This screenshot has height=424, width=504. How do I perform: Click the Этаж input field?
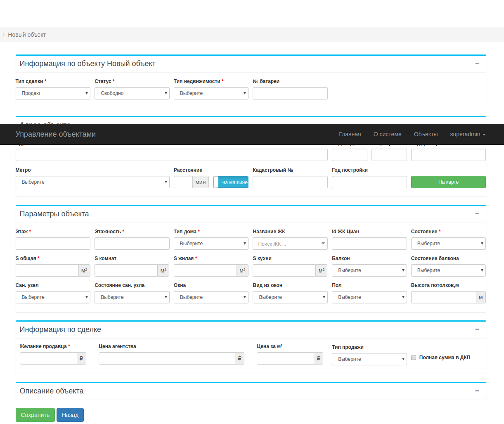[x=53, y=244]
